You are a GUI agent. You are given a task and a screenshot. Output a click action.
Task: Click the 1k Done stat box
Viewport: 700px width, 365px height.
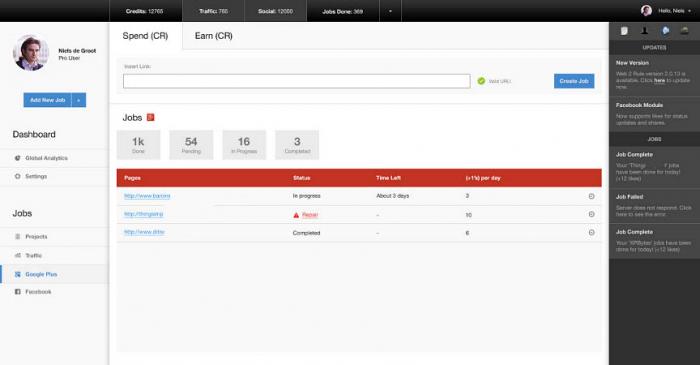tap(138, 145)
